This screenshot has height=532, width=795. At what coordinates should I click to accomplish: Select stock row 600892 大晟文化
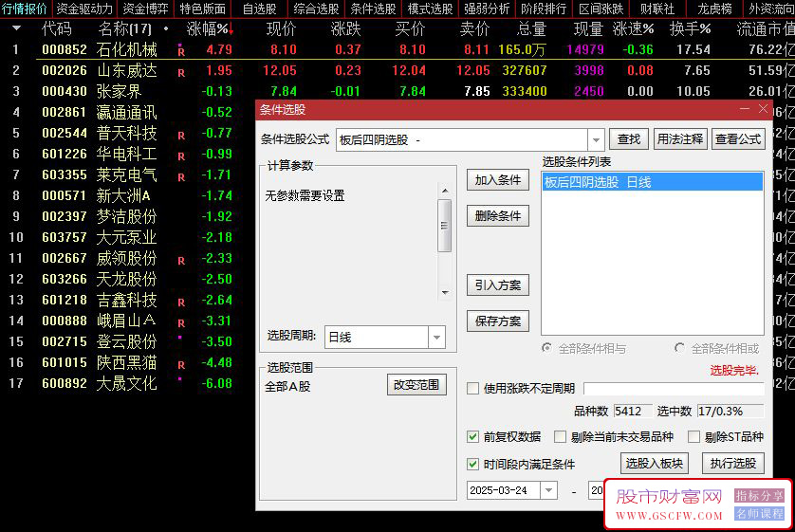pos(128,383)
